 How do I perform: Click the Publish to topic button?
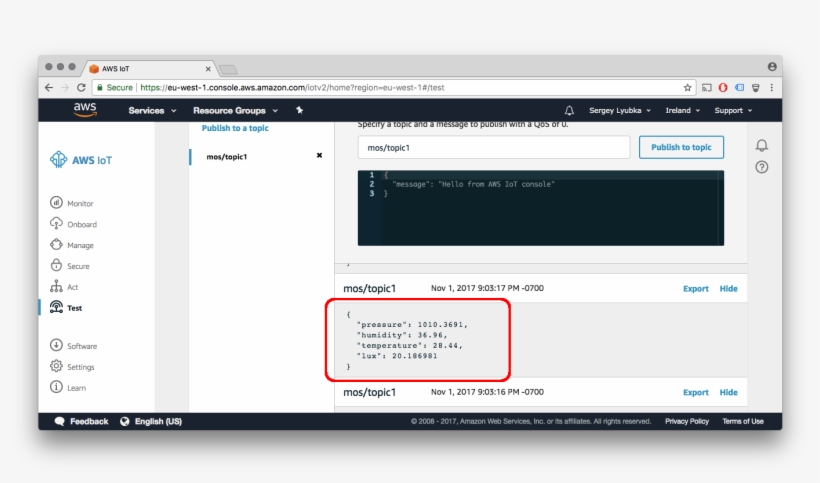(x=681, y=147)
